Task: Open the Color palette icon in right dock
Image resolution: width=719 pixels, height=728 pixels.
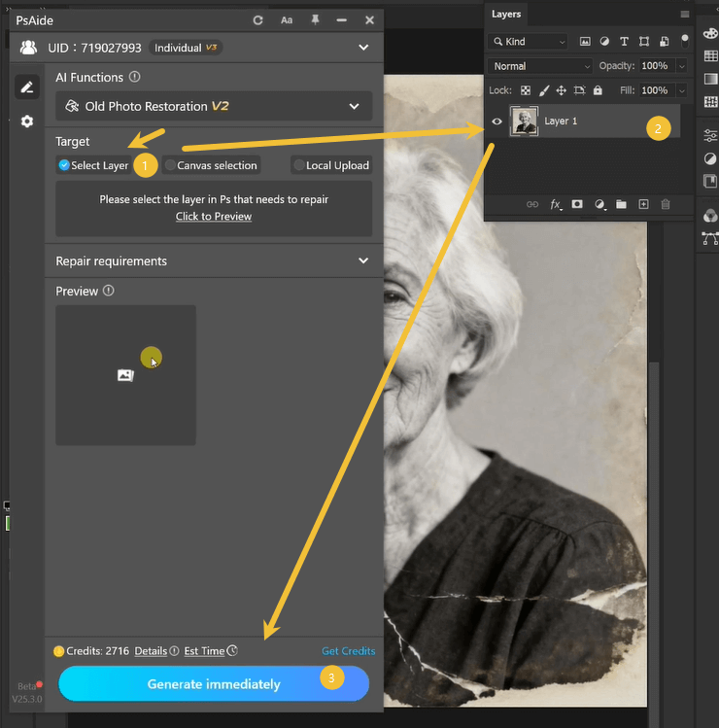Action: coord(710,33)
